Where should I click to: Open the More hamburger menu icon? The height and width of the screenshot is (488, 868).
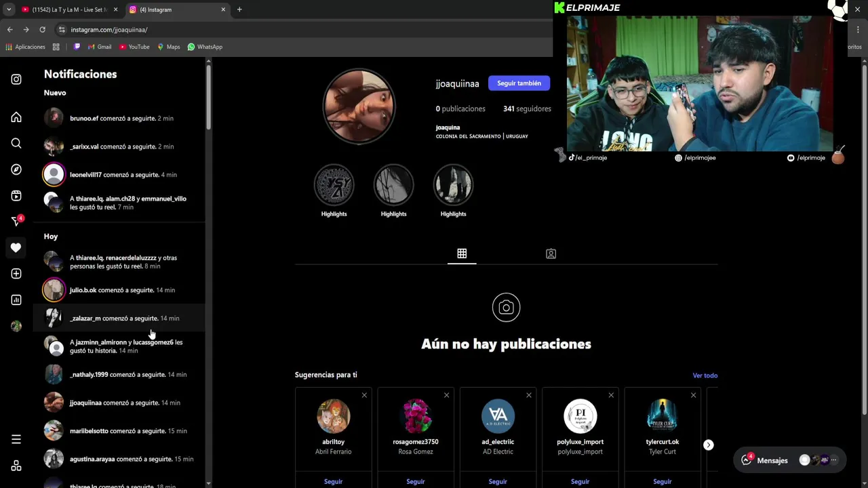[x=16, y=439]
